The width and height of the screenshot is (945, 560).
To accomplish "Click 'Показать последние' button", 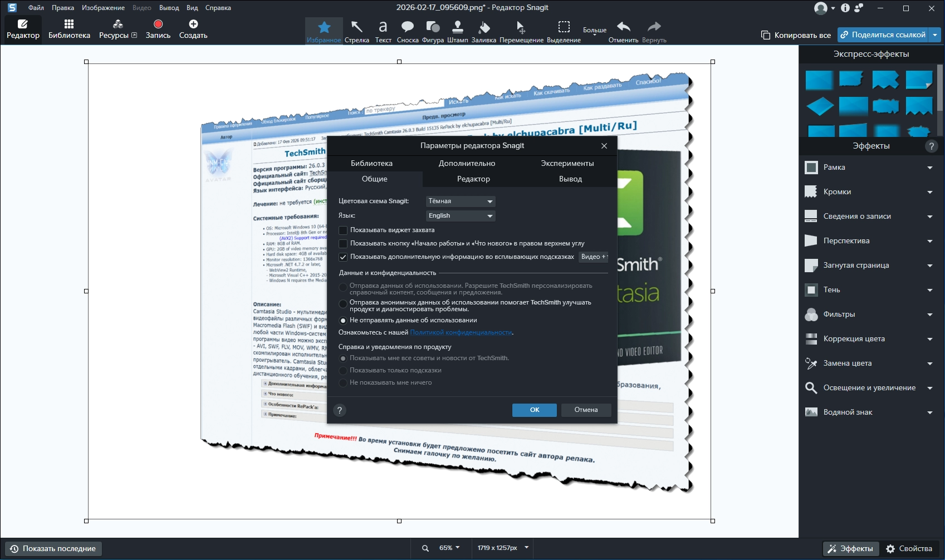I will 53,549.
